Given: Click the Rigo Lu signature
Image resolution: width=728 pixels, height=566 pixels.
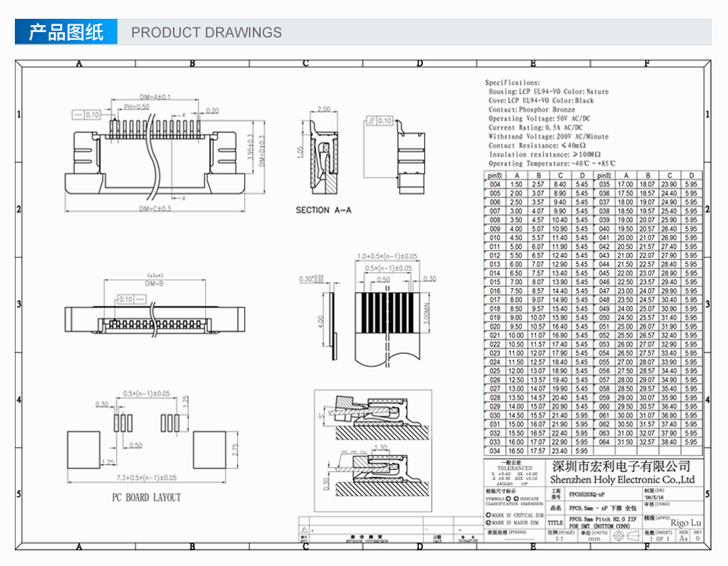Looking at the screenshot, I should click(686, 523).
